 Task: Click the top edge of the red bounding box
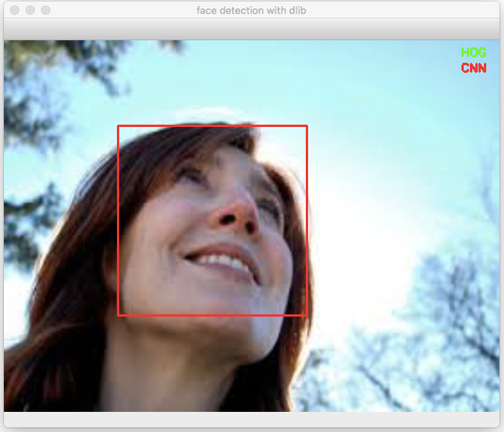[212, 126]
